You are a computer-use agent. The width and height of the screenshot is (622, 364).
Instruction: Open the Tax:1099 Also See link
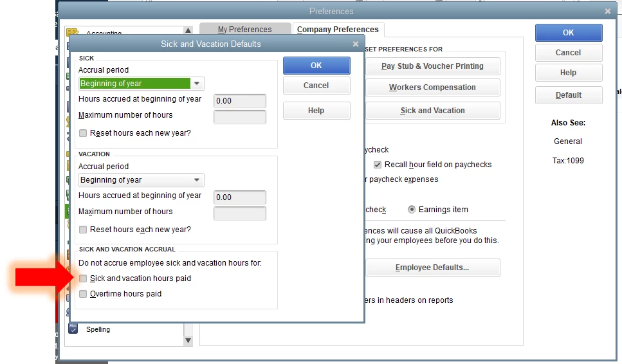[568, 161]
